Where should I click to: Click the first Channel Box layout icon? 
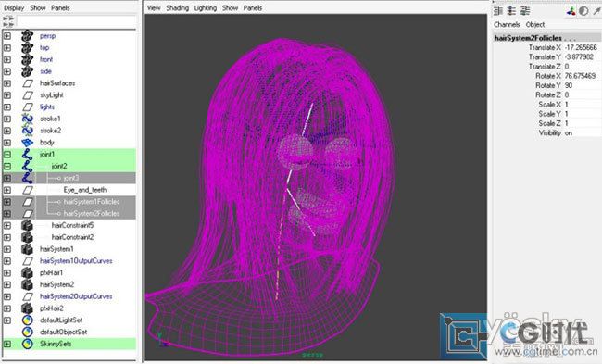click(498, 11)
